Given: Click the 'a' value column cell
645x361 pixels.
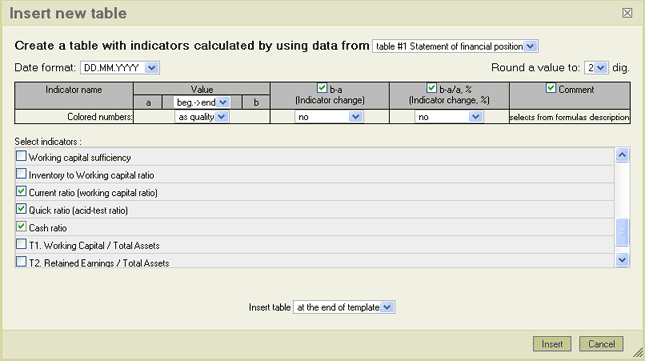Looking at the screenshot, I should click(x=148, y=102).
